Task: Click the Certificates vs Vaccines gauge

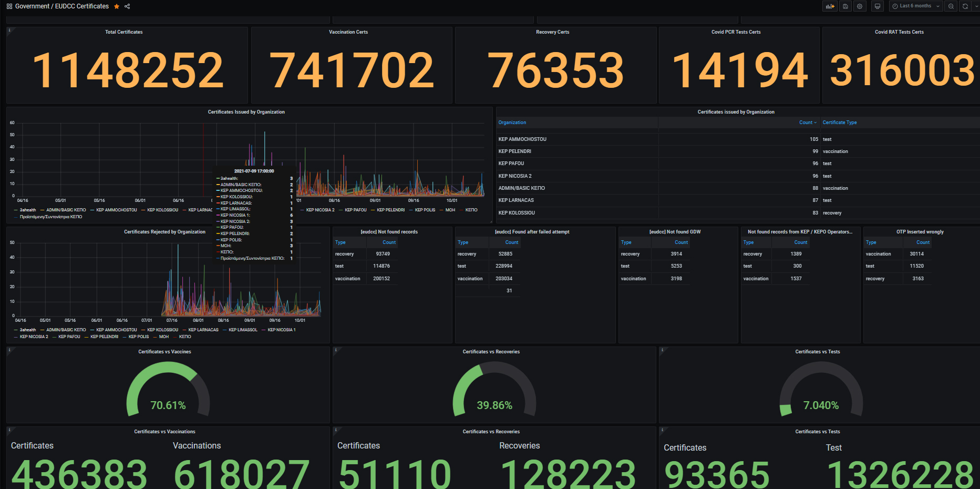Action: (x=168, y=389)
